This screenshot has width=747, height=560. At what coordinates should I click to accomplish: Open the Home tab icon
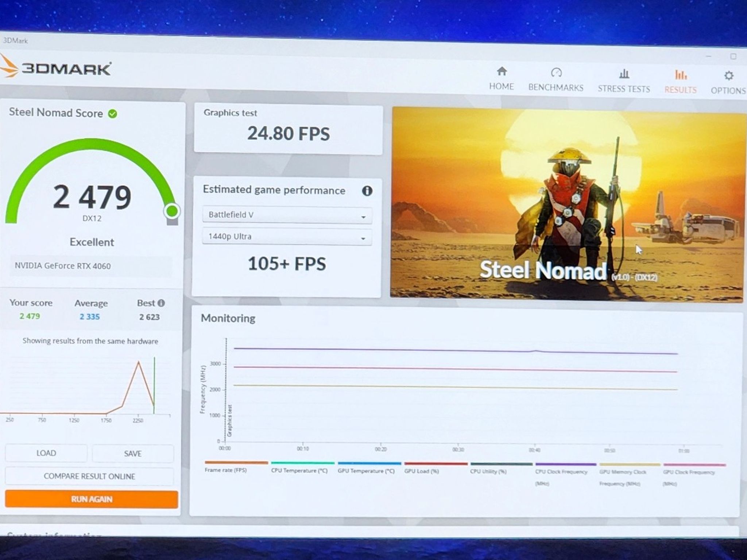coord(502,71)
